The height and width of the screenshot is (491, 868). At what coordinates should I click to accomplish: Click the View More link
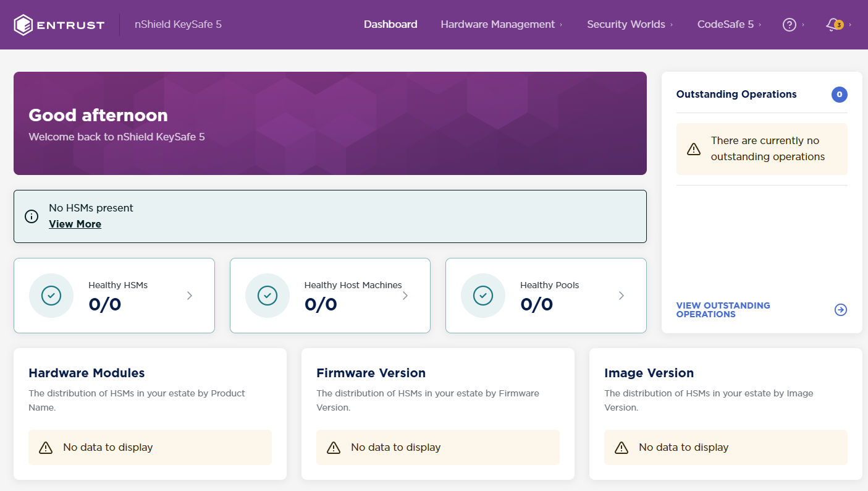coord(75,224)
